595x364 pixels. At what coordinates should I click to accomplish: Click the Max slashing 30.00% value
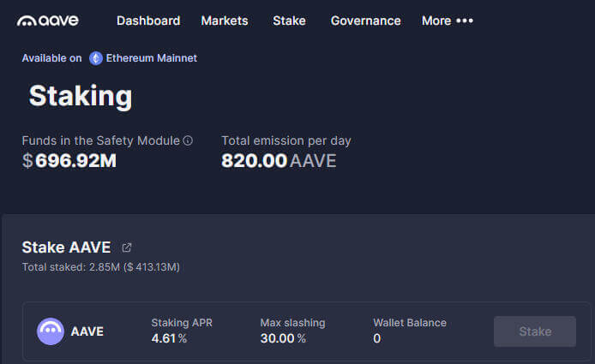[x=283, y=338]
